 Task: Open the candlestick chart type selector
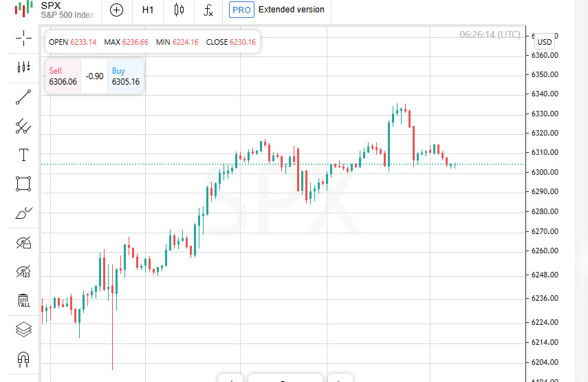click(x=179, y=10)
